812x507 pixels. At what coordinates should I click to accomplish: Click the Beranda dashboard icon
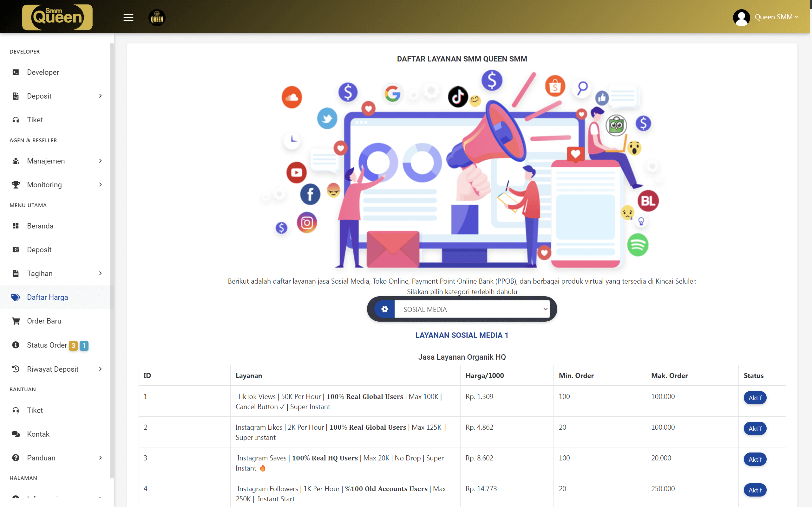point(16,226)
